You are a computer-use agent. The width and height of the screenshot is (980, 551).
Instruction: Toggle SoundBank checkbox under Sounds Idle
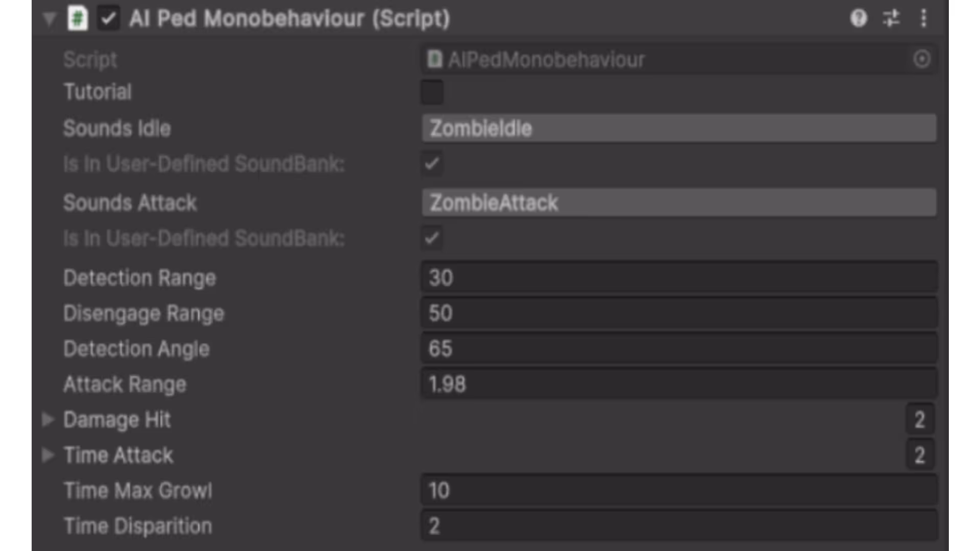pyautogui.click(x=432, y=164)
